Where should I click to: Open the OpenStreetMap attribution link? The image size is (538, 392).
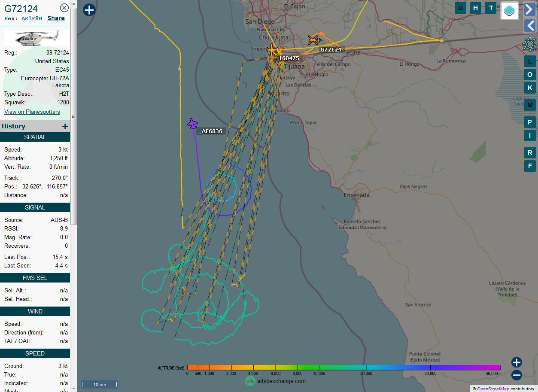coord(493,389)
